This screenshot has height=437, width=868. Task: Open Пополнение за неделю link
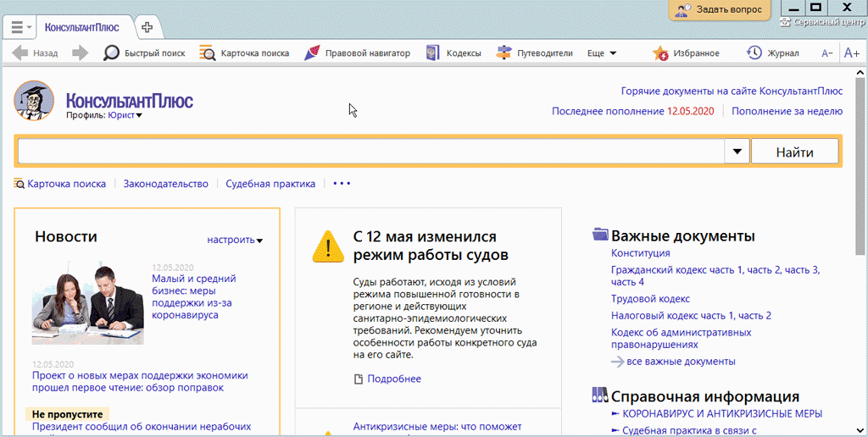tap(787, 111)
